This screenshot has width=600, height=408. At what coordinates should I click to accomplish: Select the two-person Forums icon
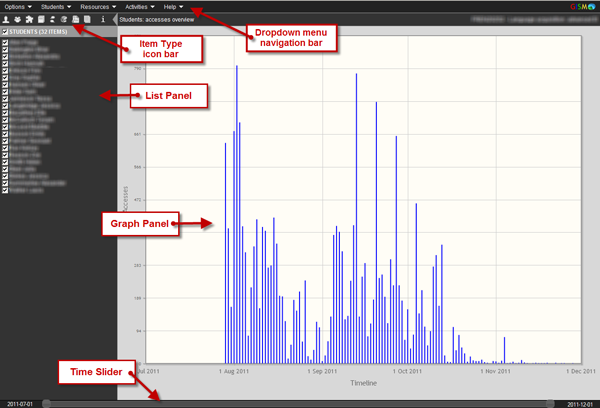(x=52, y=20)
